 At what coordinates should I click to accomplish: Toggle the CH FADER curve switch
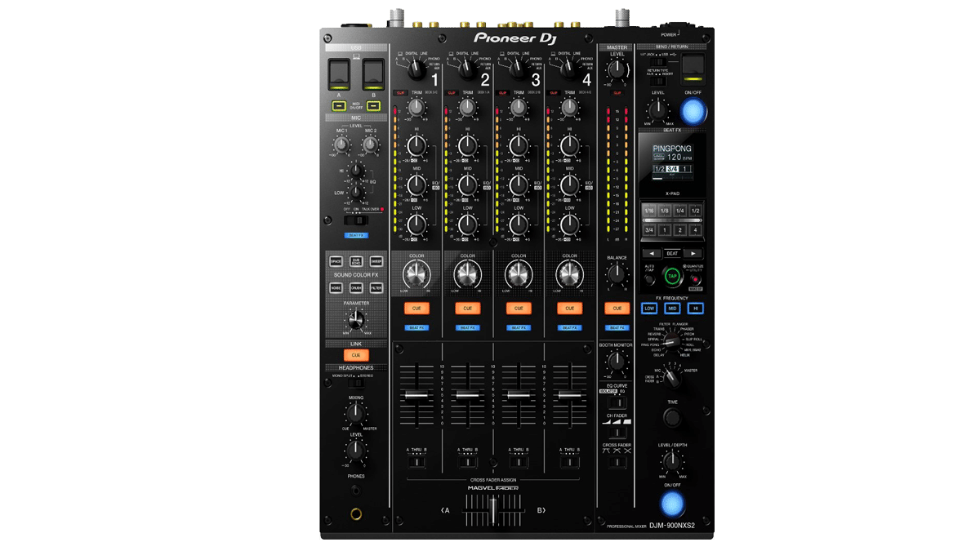[617, 433]
